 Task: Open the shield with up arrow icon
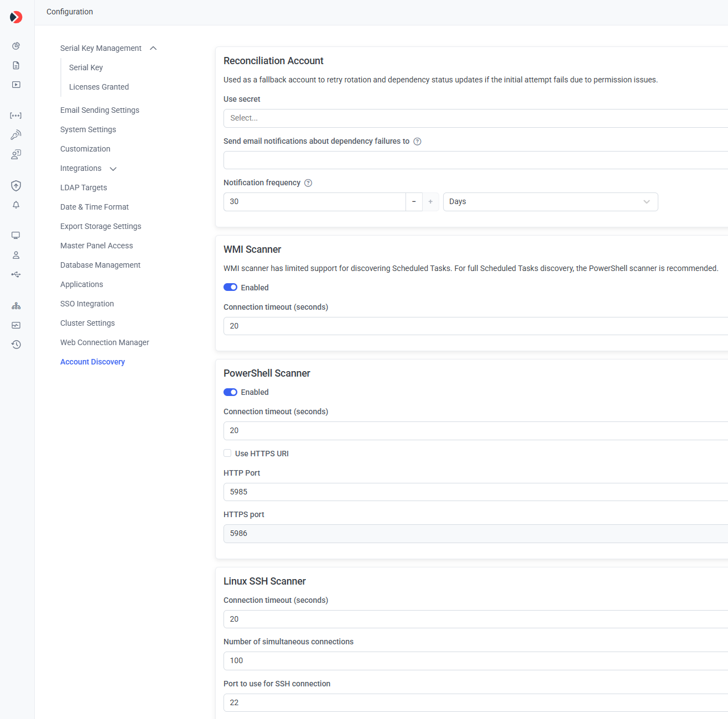coord(16,186)
